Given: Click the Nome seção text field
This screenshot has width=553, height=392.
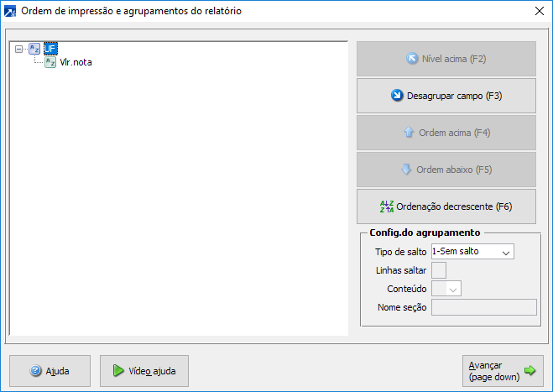Looking at the screenshot, I should coord(484,307).
